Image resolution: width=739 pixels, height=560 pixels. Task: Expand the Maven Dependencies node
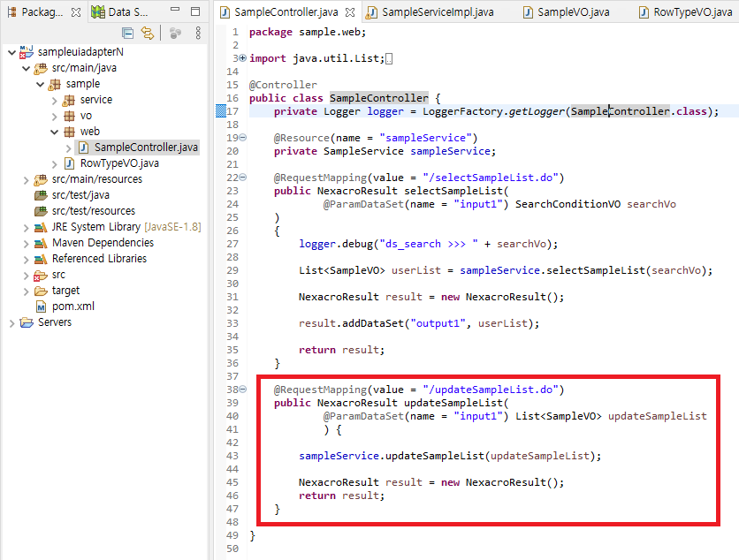(25, 243)
